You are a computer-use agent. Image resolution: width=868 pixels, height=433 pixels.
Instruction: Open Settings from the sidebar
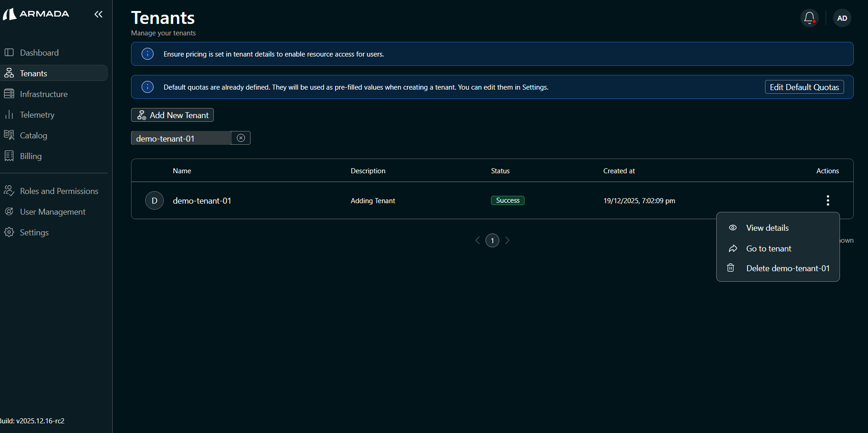click(x=34, y=233)
